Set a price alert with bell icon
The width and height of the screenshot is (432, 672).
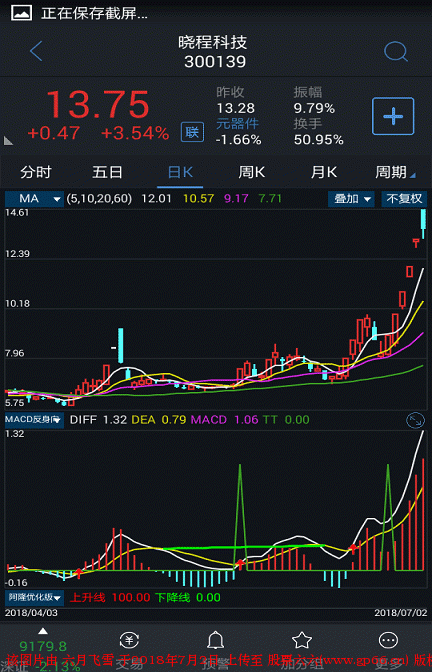click(216, 640)
